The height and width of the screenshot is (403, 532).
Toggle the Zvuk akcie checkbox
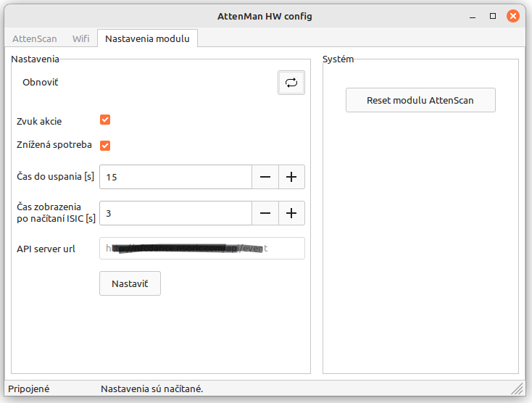coord(105,120)
